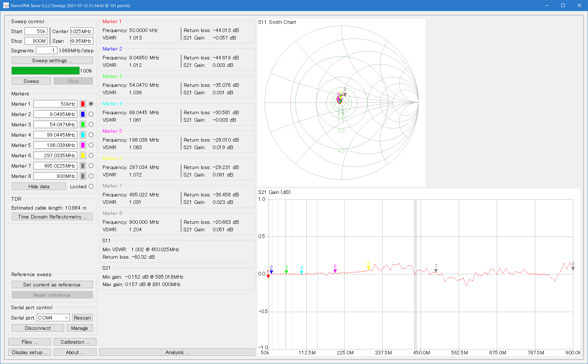Image resolution: width=588 pixels, height=364 pixels.
Task: Open the Calibration dialog
Action: (x=75, y=342)
